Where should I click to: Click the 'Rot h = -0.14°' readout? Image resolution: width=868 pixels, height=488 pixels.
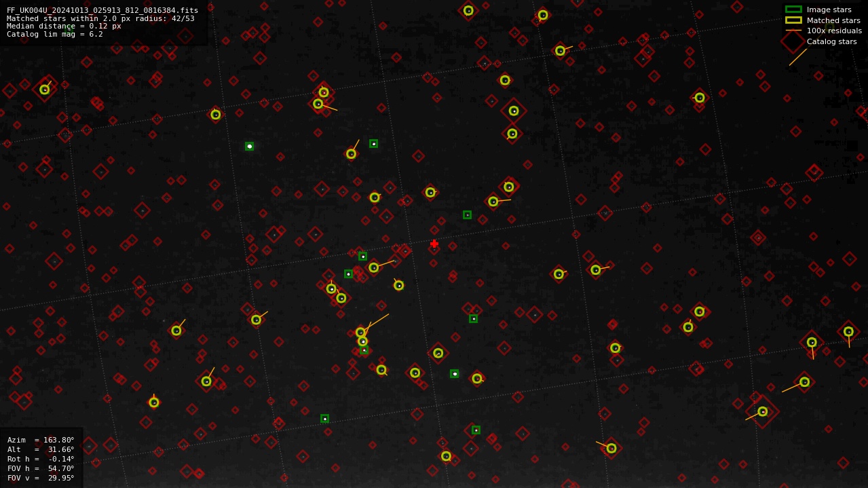(x=41, y=459)
